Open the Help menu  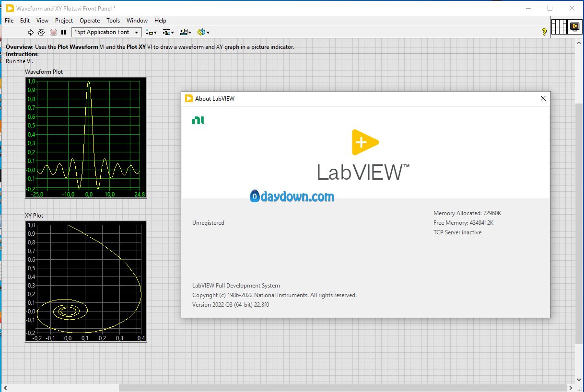click(160, 21)
